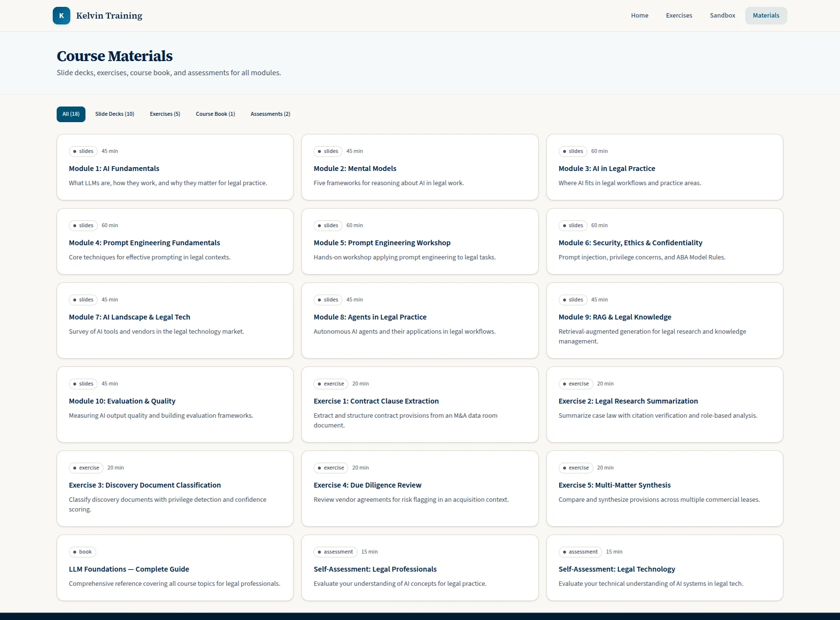Click the Kelvin Training logo icon
This screenshot has width=840, height=620.
(62, 15)
